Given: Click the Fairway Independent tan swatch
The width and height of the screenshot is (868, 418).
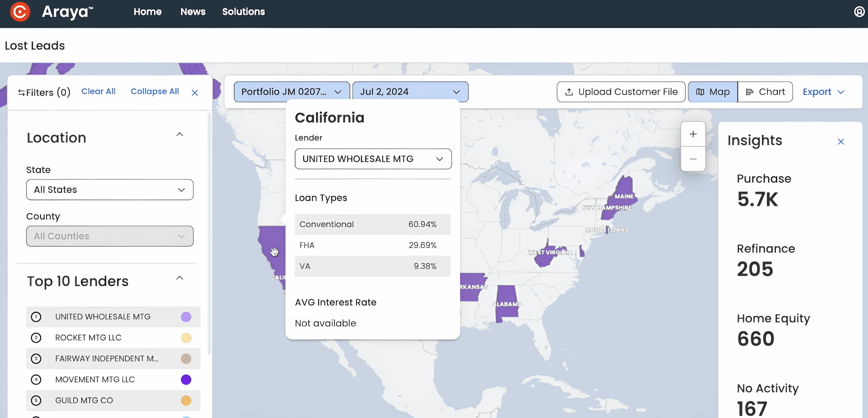Looking at the screenshot, I should [x=186, y=358].
